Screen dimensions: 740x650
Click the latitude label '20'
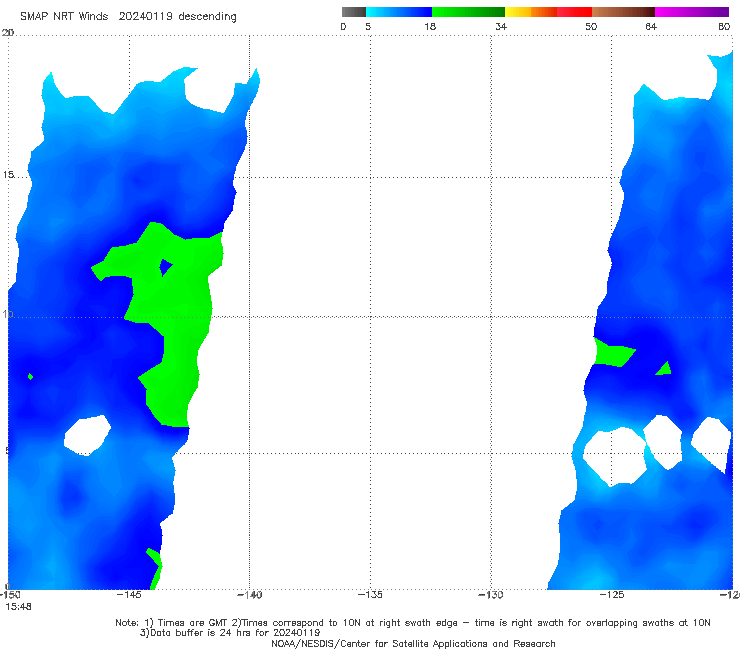(8, 33)
